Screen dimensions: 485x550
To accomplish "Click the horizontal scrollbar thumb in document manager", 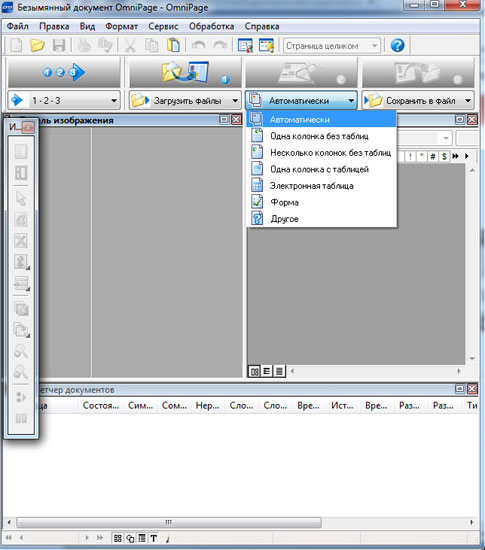I will tap(169, 522).
